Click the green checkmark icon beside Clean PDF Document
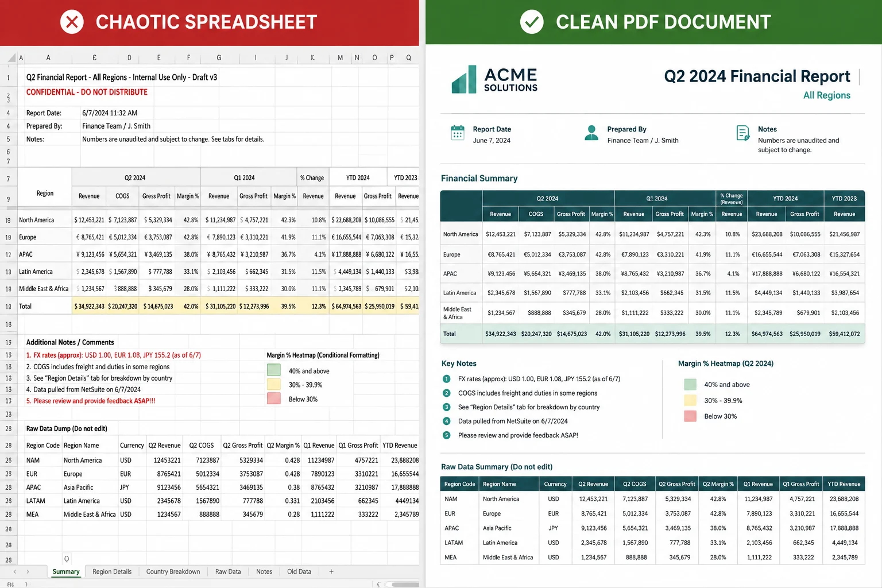The width and height of the screenshot is (882, 588). click(532, 22)
